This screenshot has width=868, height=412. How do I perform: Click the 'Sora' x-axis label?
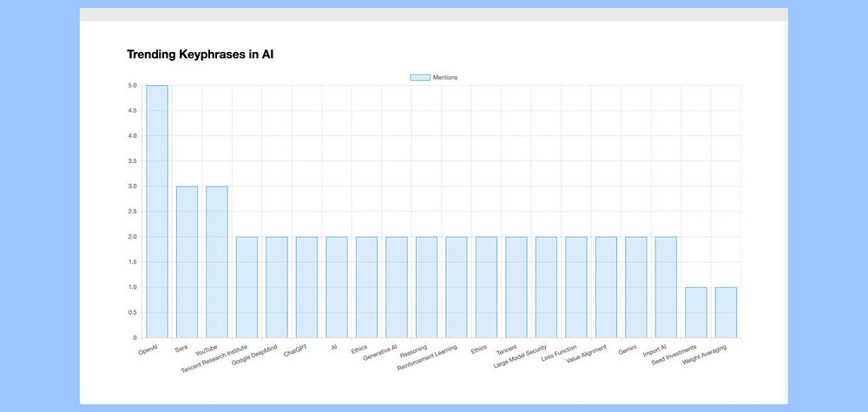[x=181, y=349]
